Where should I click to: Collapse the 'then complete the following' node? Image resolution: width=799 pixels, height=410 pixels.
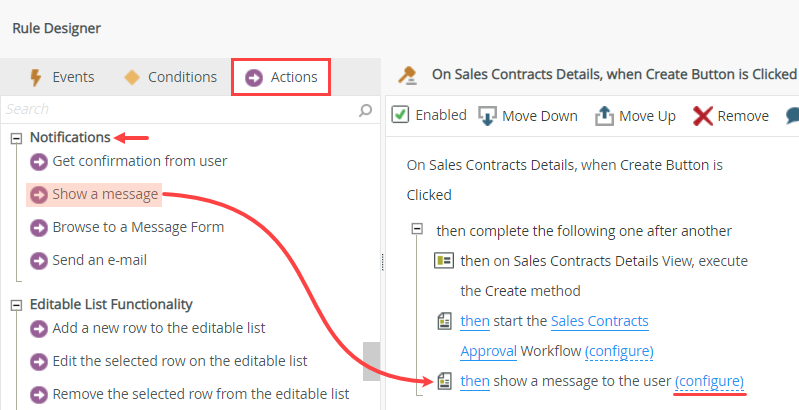tap(418, 230)
